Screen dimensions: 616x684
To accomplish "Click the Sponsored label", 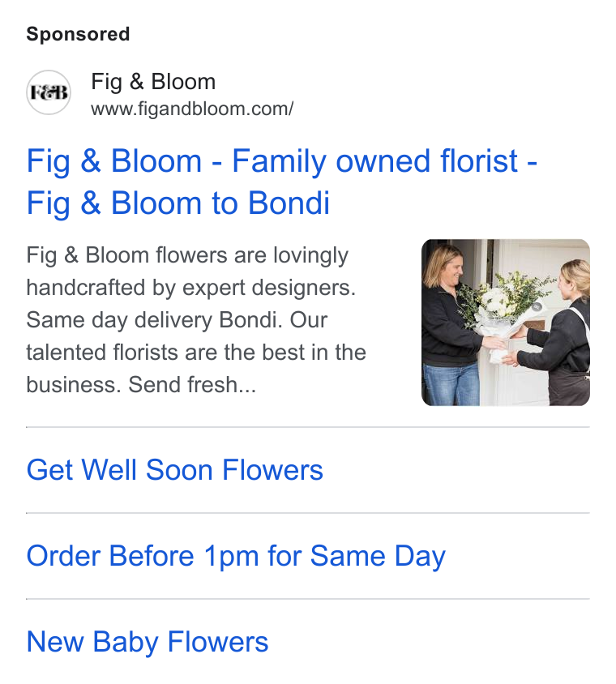I will click(x=78, y=34).
